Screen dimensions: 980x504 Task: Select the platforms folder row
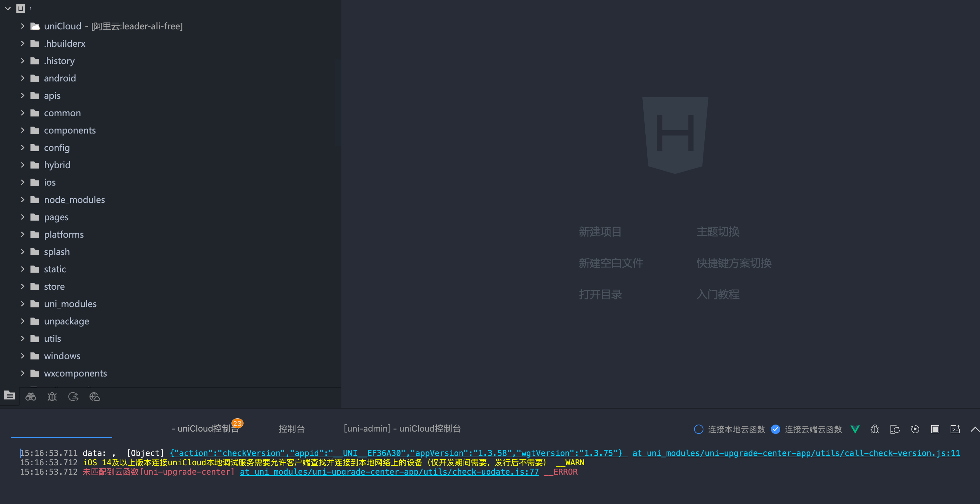(x=170, y=235)
